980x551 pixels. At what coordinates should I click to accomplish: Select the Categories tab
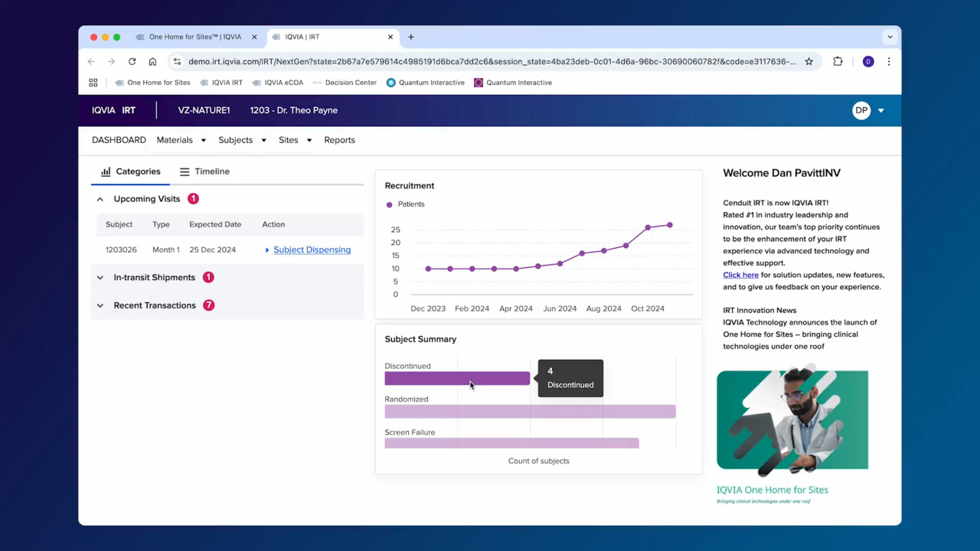(x=131, y=171)
